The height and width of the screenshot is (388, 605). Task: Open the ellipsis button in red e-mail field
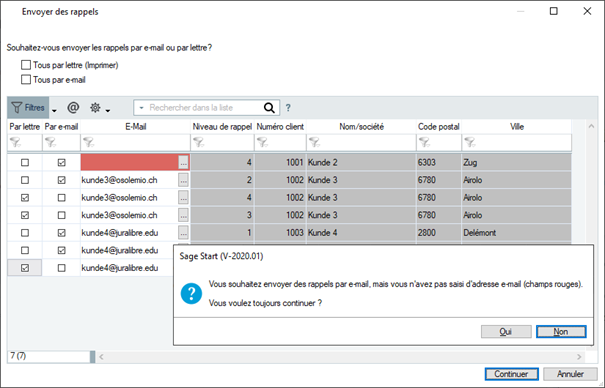183,163
